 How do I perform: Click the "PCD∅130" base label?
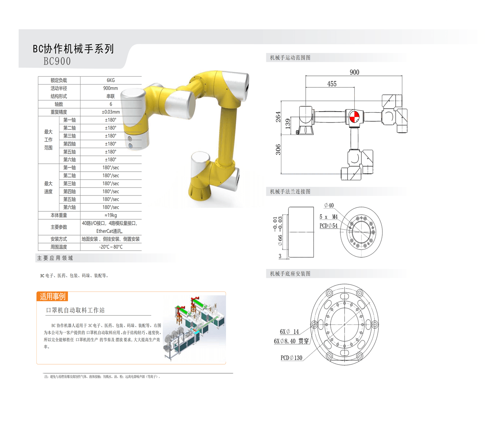(x=291, y=358)
